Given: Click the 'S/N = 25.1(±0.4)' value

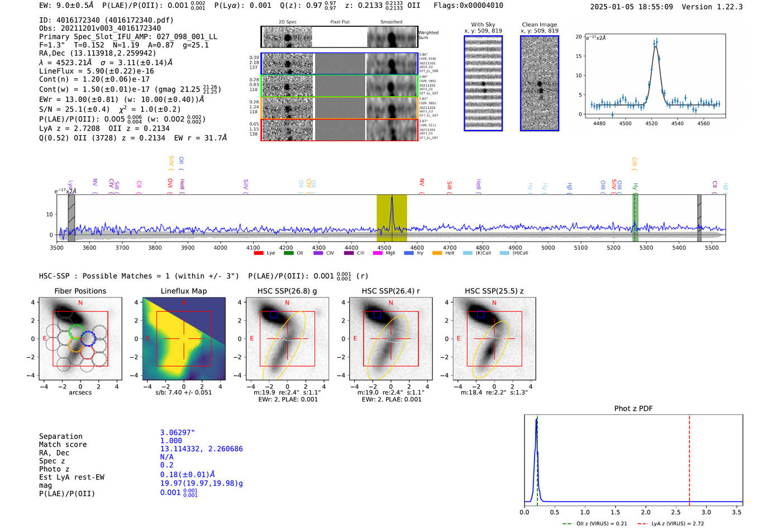Looking at the screenshot, I should pyautogui.click(x=74, y=109).
